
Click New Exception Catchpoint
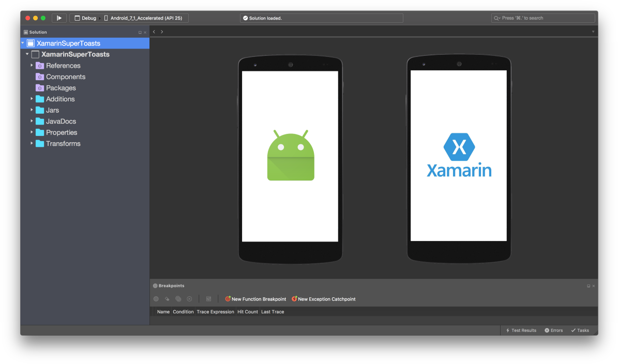(324, 299)
